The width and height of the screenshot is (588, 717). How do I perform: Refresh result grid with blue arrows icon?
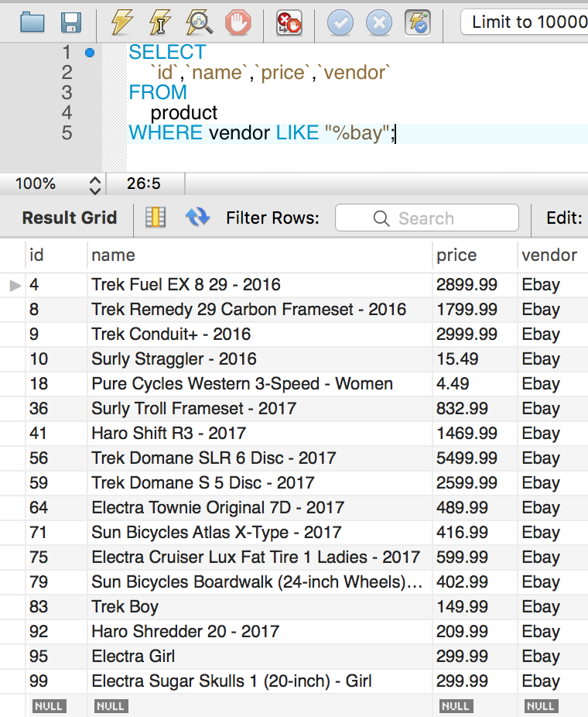click(x=197, y=218)
